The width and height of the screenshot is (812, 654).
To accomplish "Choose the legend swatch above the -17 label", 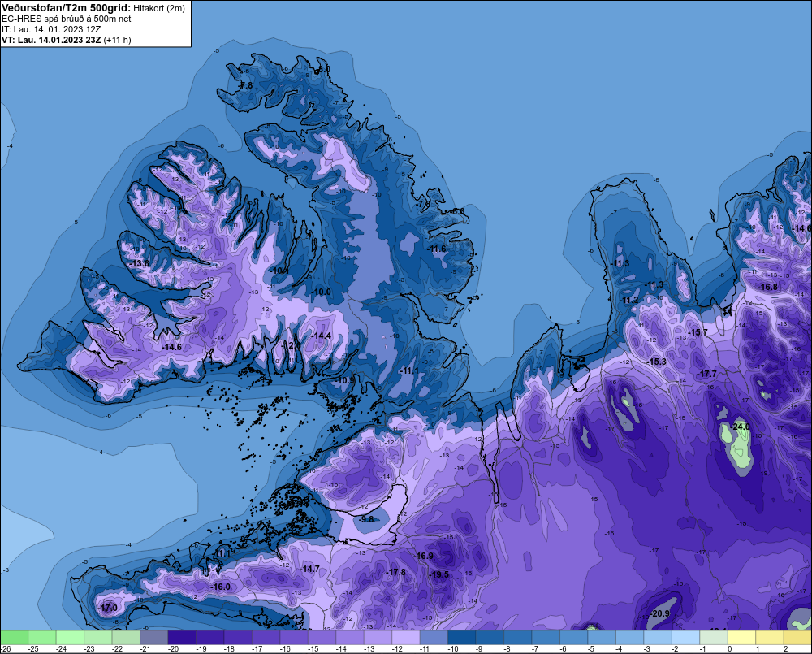I will coord(266,637).
